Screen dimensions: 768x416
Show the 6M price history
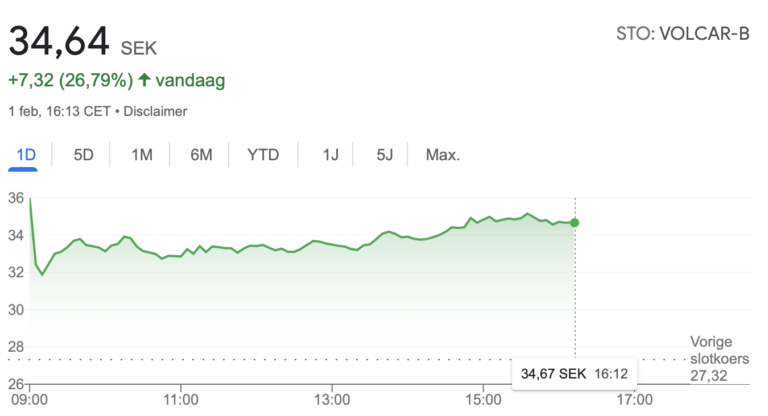click(202, 155)
